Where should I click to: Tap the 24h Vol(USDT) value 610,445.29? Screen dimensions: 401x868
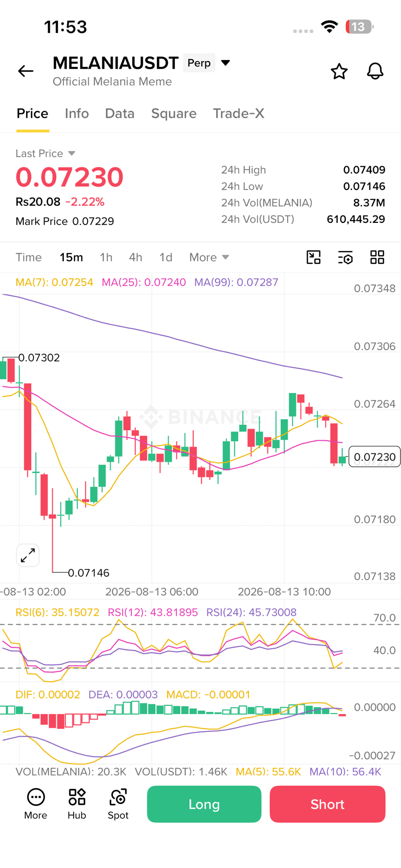tap(356, 219)
